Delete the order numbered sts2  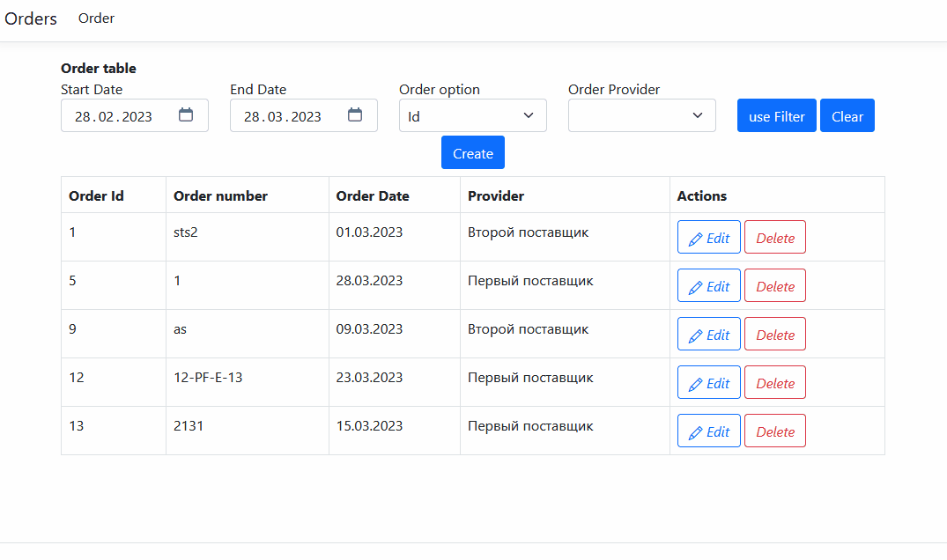774,236
